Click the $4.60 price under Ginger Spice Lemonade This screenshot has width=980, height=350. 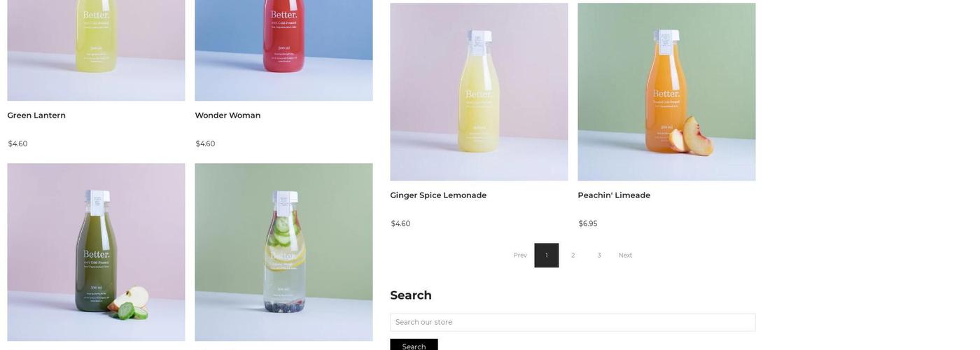[400, 224]
